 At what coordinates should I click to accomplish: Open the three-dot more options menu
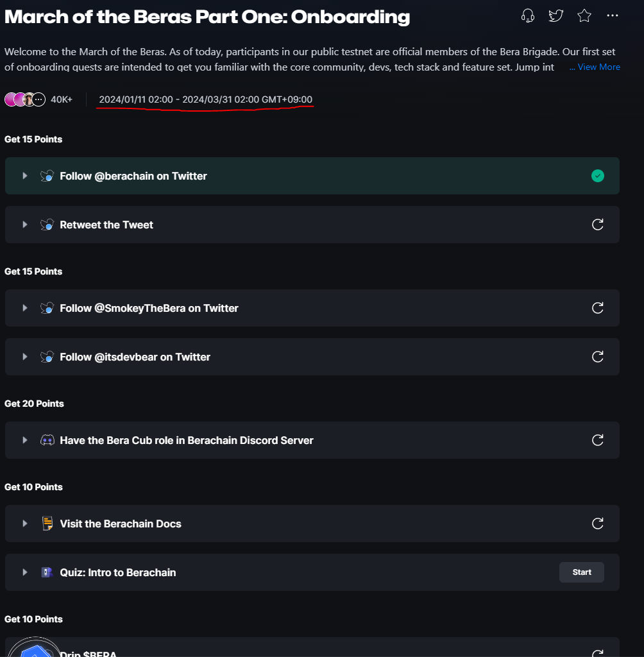[612, 15]
